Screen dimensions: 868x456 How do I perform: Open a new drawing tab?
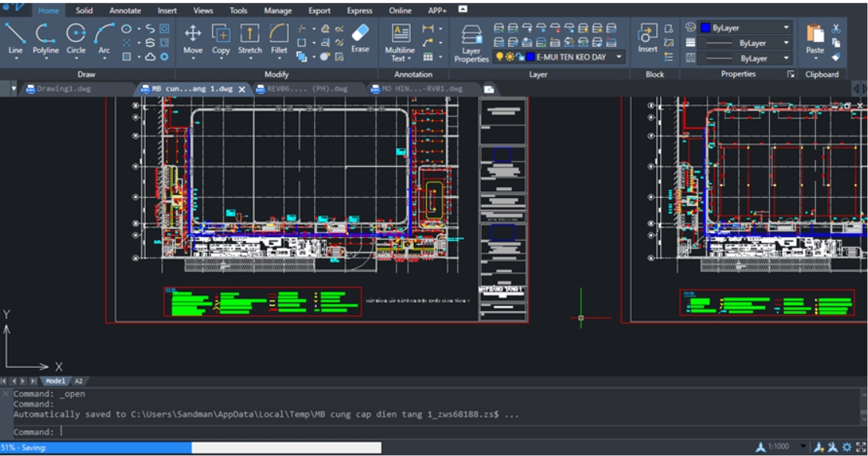489,89
